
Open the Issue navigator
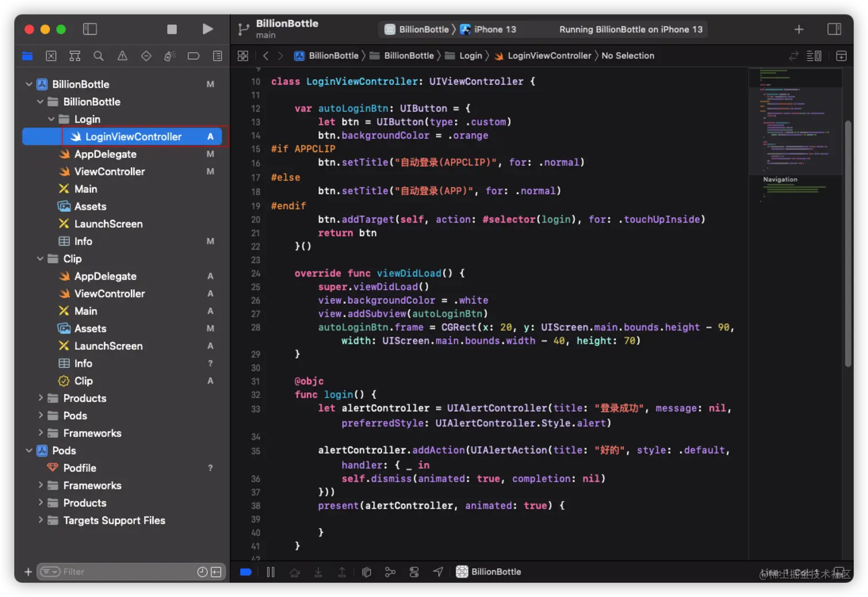pos(122,56)
